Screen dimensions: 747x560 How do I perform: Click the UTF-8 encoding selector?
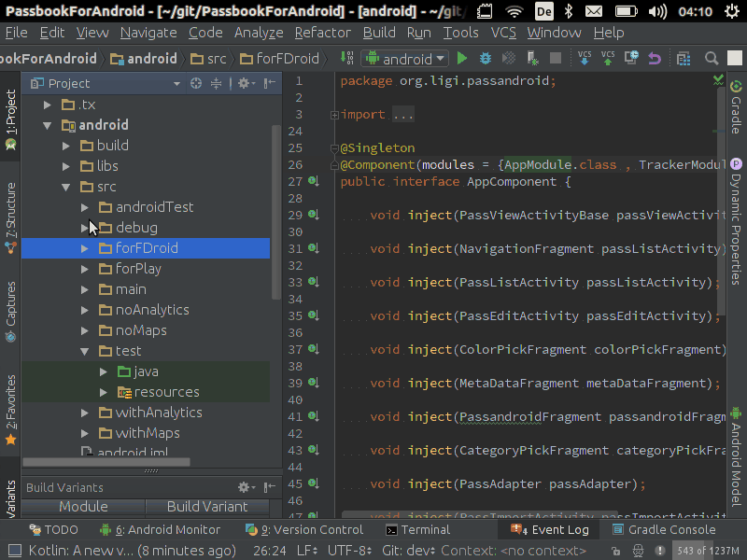click(349, 551)
